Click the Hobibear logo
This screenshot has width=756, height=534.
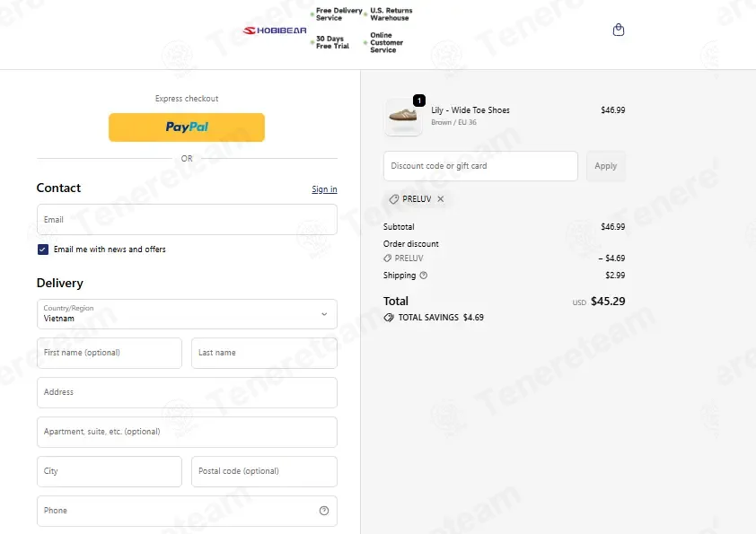(x=275, y=31)
